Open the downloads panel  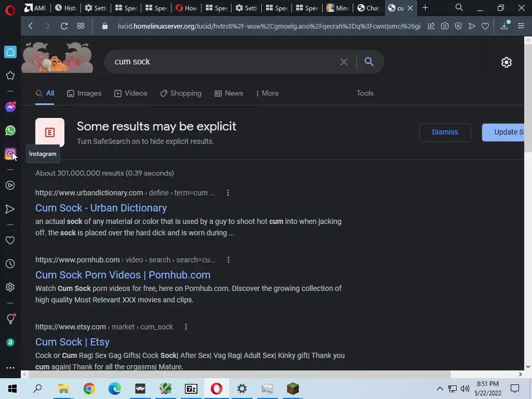(x=504, y=26)
